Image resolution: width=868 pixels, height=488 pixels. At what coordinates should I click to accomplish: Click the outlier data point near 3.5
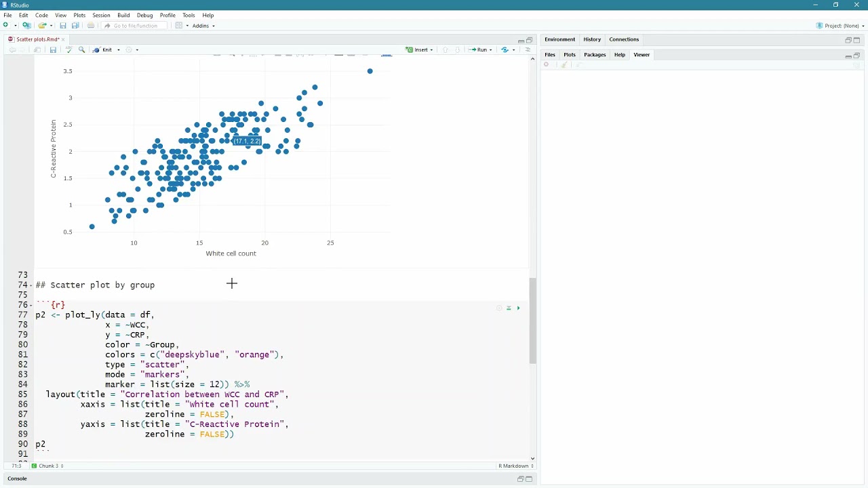pyautogui.click(x=370, y=71)
